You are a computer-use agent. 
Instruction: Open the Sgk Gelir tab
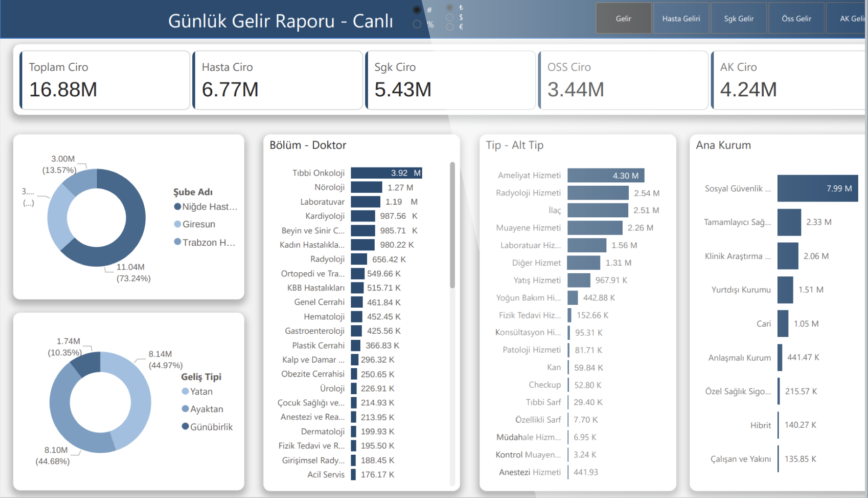[x=739, y=19]
